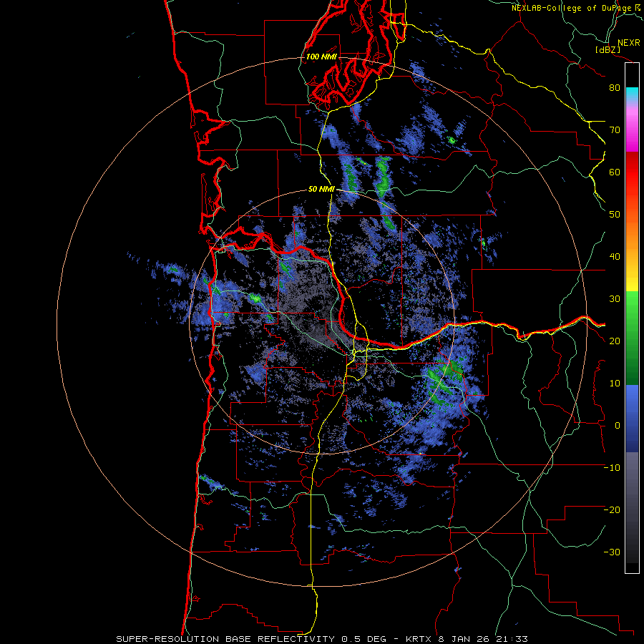The width and height of the screenshot is (644, 644).
Task: Click the "8 JAN 26 21:33" timestamp
Action: [483, 639]
